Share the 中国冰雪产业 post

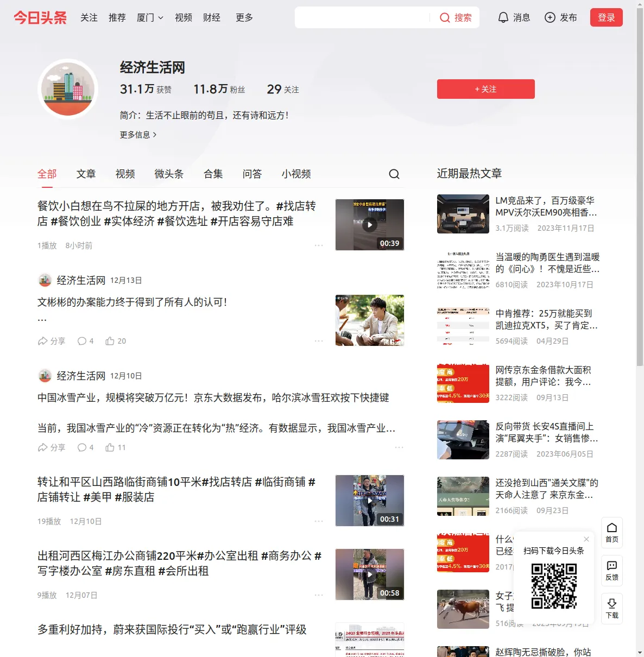[x=51, y=447]
